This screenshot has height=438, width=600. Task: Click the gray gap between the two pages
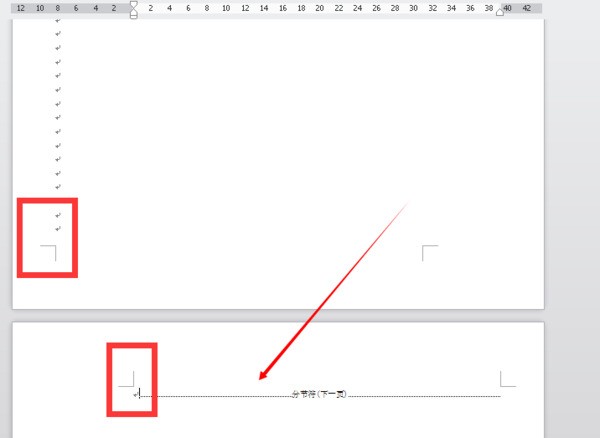[x=278, y=316]
